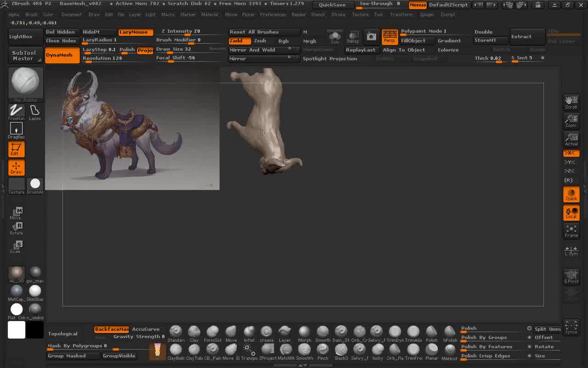
Task: Select the white main color swatch
Action: [17, 330]
